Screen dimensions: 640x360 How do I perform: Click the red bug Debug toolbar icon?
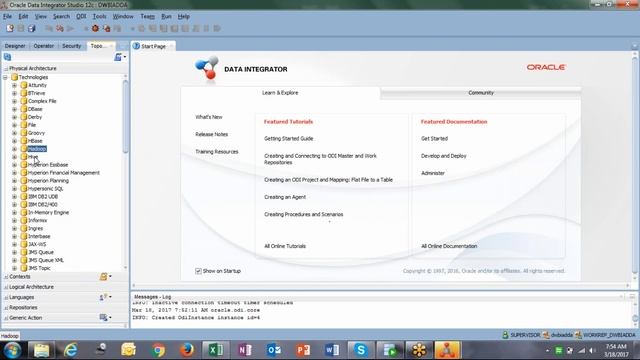coord(95,28)
